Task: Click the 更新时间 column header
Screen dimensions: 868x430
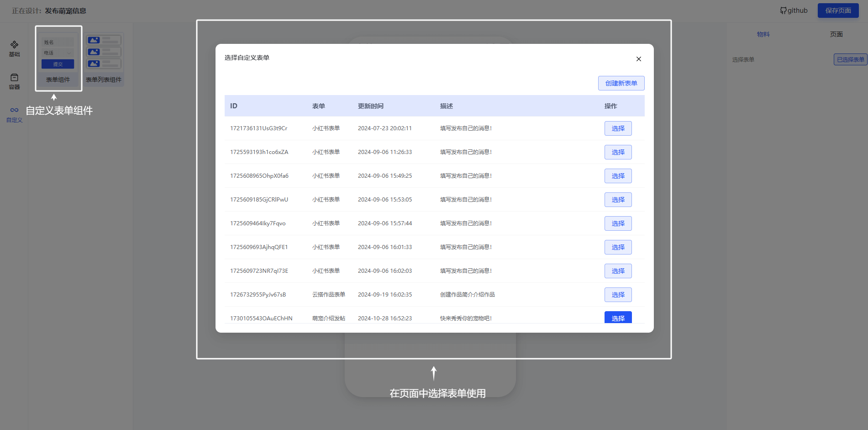Action: tap(370, 106)
